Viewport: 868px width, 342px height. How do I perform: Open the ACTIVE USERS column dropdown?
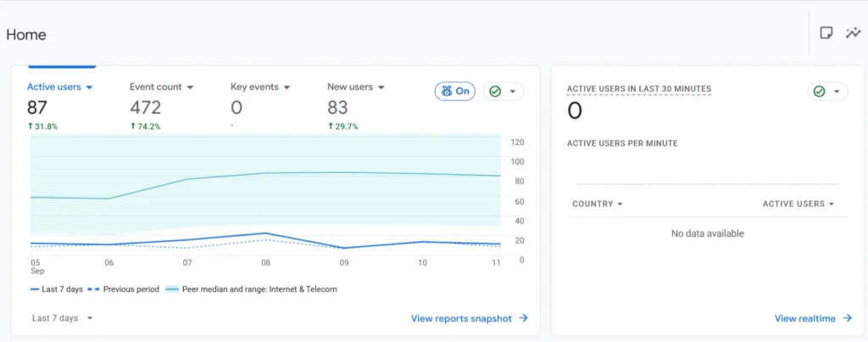[798, 204]
